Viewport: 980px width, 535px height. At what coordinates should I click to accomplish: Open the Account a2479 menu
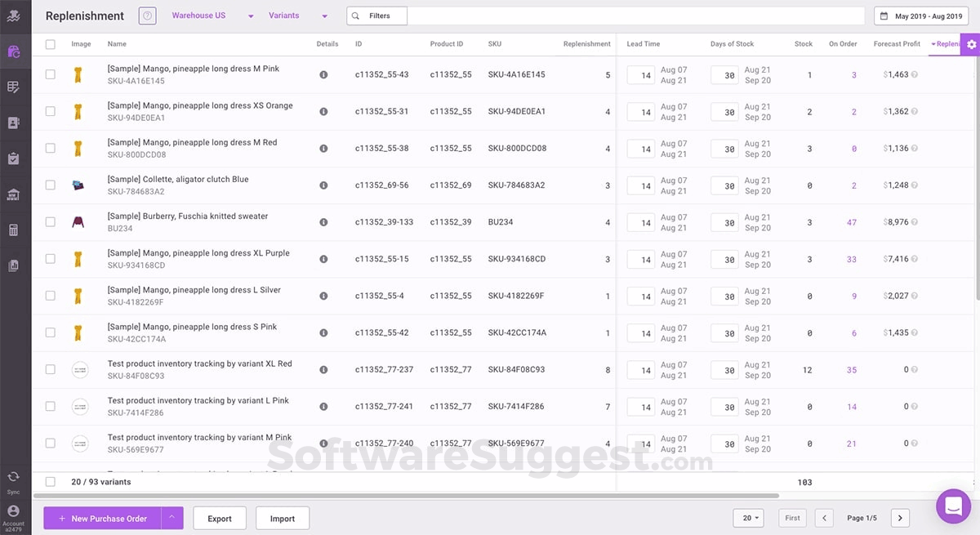click(13, 513)
